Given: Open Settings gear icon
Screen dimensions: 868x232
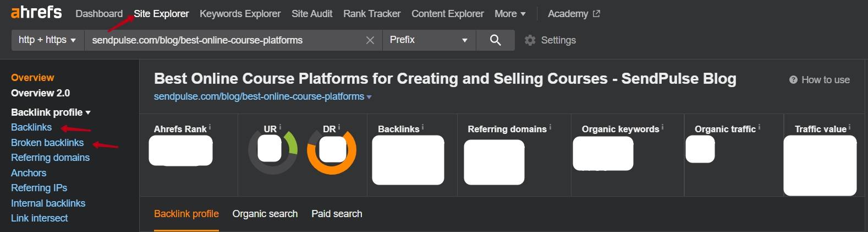Looking at the screenshot, I should [530, 40].
